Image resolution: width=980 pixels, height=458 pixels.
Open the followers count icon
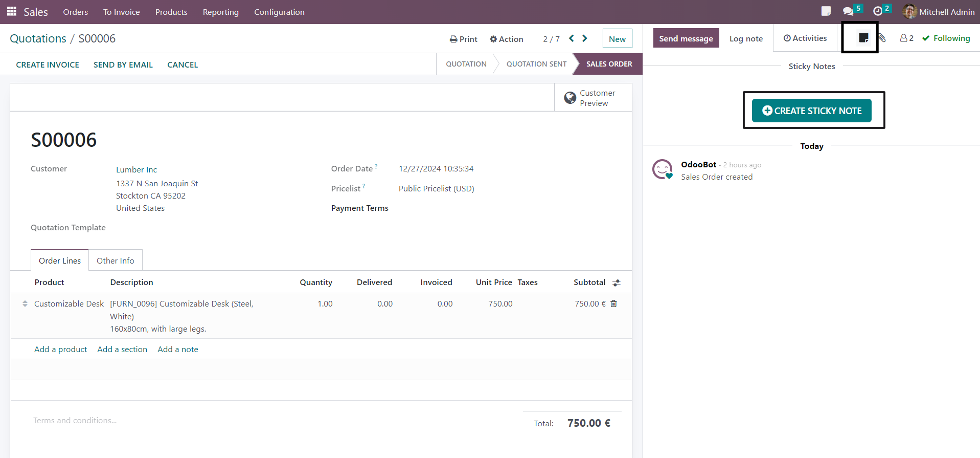point(906,38)
